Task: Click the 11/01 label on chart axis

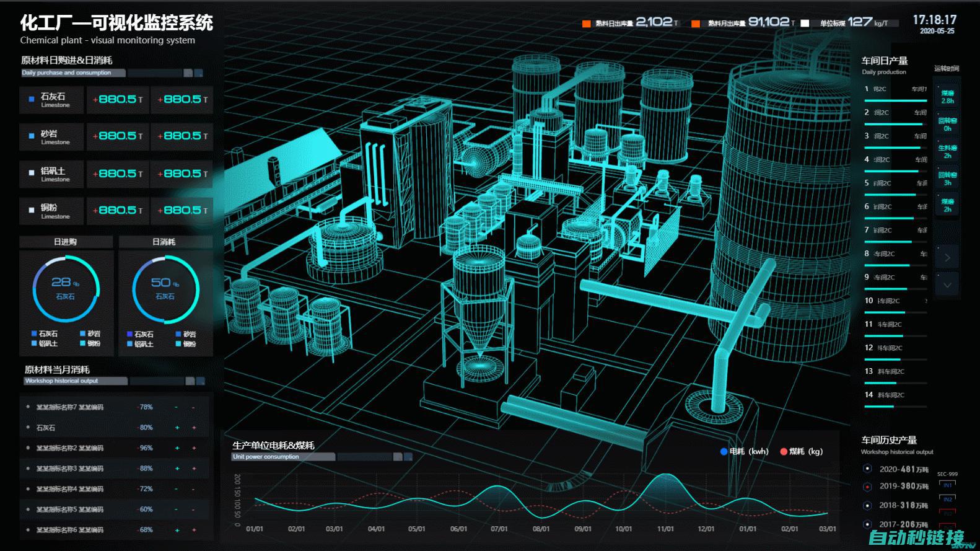Action: tap(665, 529)
